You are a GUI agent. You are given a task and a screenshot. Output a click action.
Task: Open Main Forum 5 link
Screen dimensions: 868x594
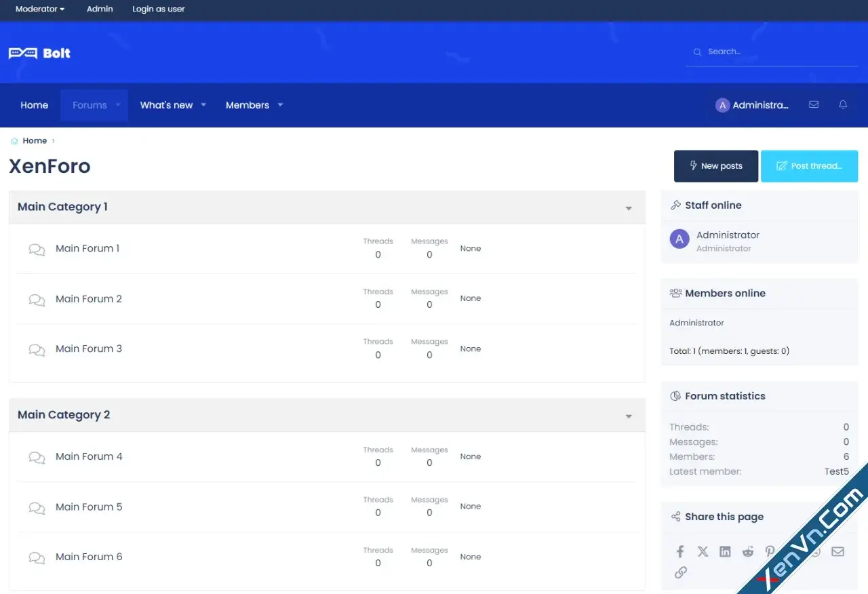pyautogui.click(x=89, y=507)
